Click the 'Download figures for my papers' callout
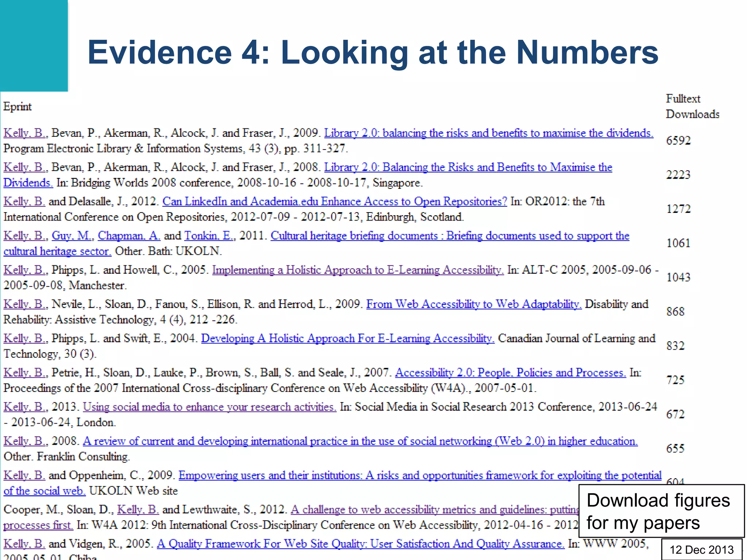The image size is (747, 560). tap(661, 511)
